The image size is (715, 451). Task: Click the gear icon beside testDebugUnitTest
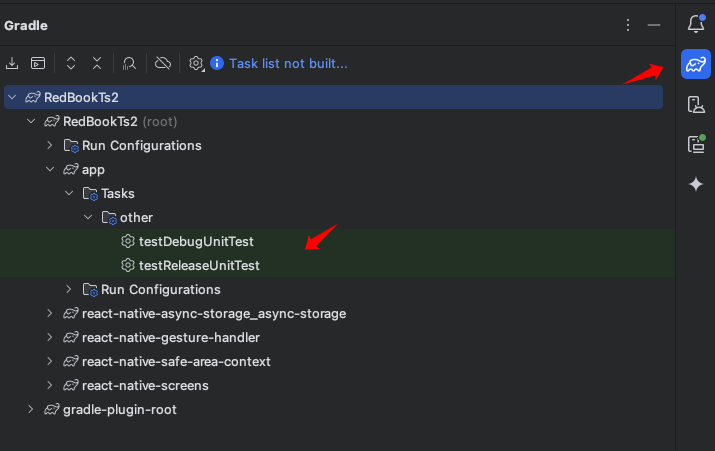point(128,241)
